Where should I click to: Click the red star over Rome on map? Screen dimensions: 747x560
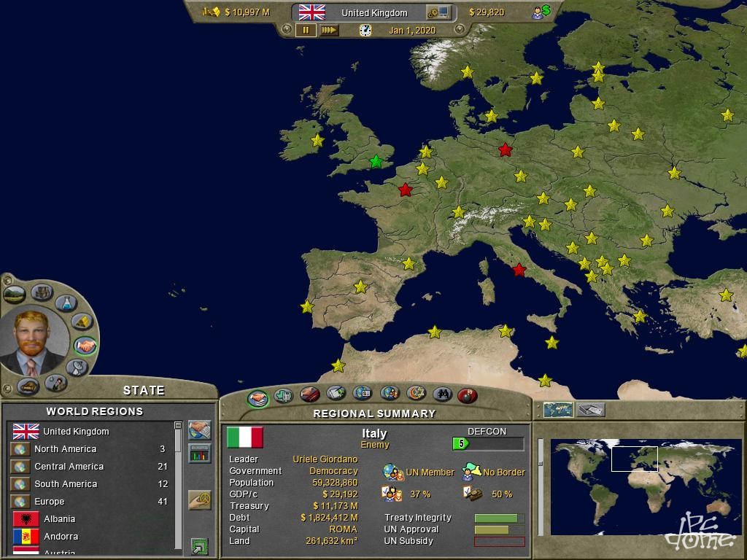point(519,270)
